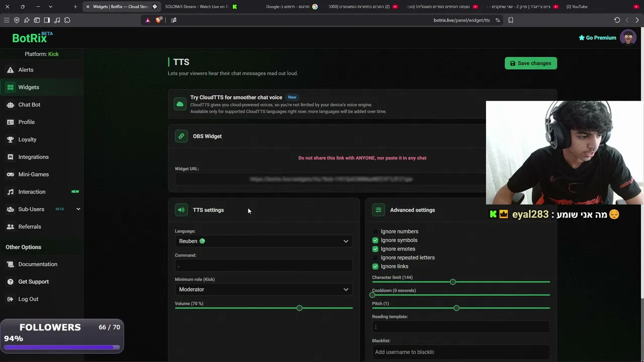Open the Loyalty trophy icon
The width and height of the screenshot is (644, 362).
click(10, 140)
